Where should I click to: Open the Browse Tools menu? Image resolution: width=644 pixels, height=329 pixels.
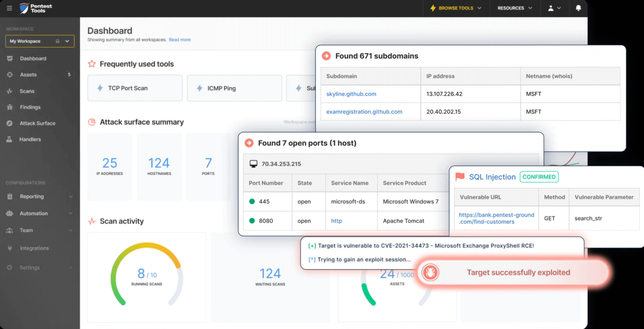tap(456, 8)
